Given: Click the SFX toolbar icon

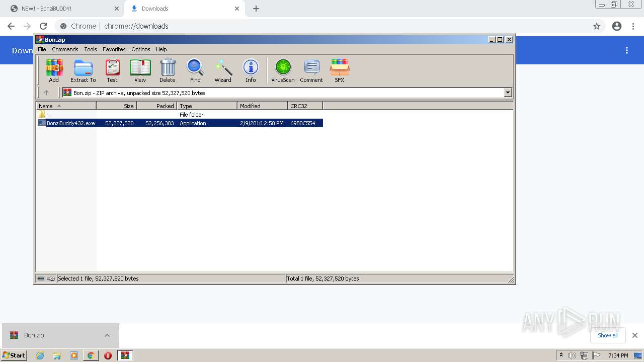Looking at the screenshot, I should [340, 70].
